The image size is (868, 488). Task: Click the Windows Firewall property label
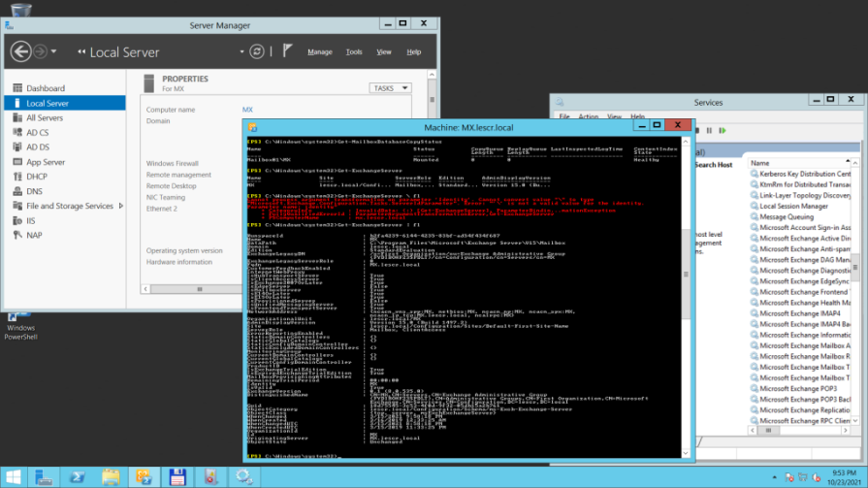tap(173, 163)
